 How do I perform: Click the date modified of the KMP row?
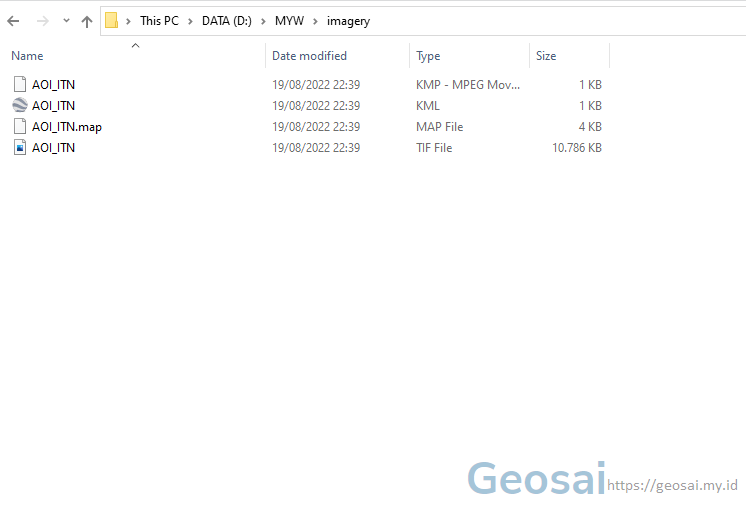pyautogui.click(x=316, y=84)
